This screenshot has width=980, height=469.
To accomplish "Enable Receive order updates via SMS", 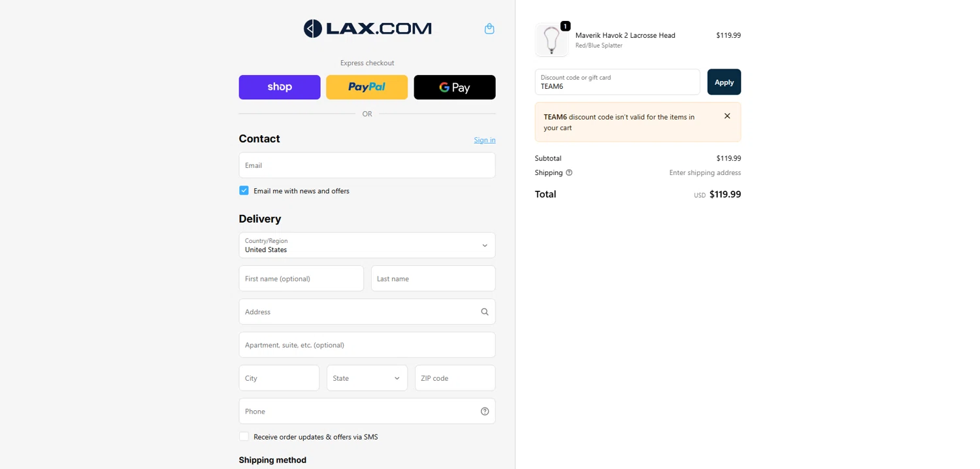I will coord(244,436).
